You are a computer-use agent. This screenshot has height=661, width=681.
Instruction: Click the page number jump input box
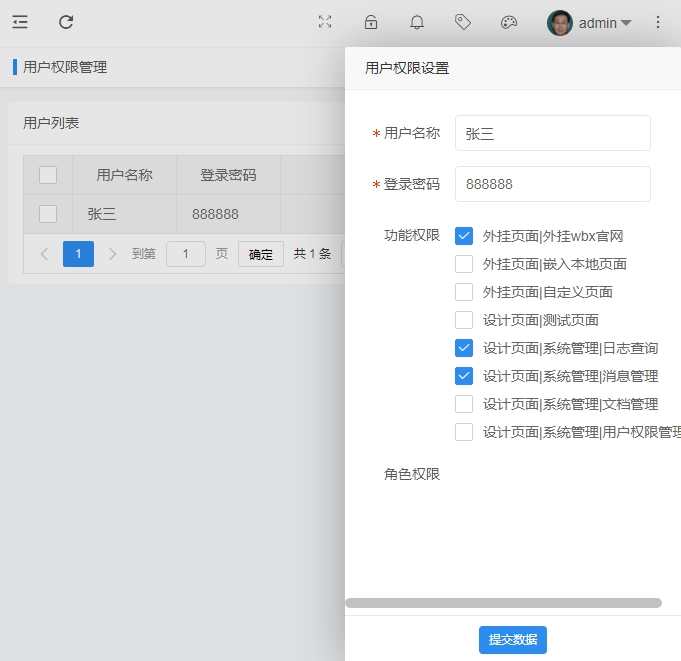pos(185,254)
